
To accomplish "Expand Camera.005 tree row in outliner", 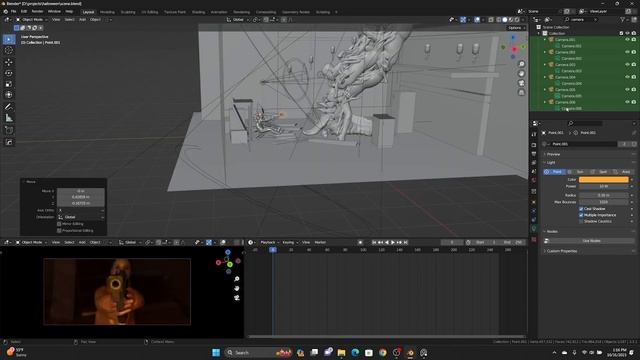I will point(545,89).
